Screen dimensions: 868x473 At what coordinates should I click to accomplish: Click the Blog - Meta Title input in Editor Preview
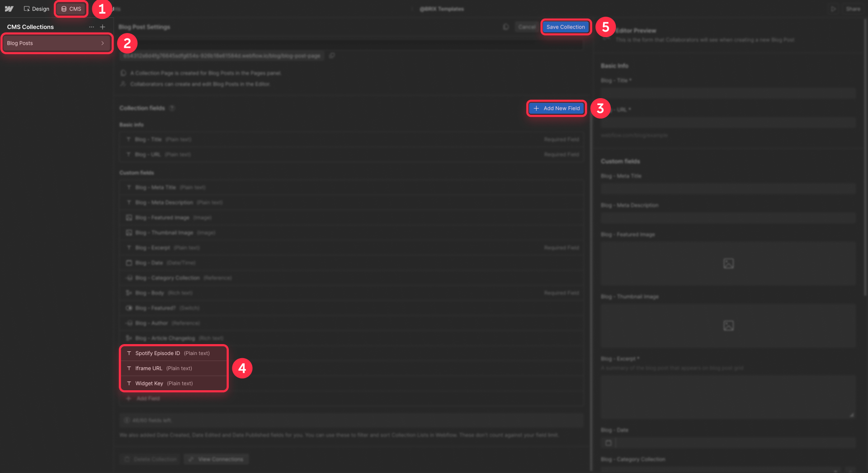(x=727, y=188)
